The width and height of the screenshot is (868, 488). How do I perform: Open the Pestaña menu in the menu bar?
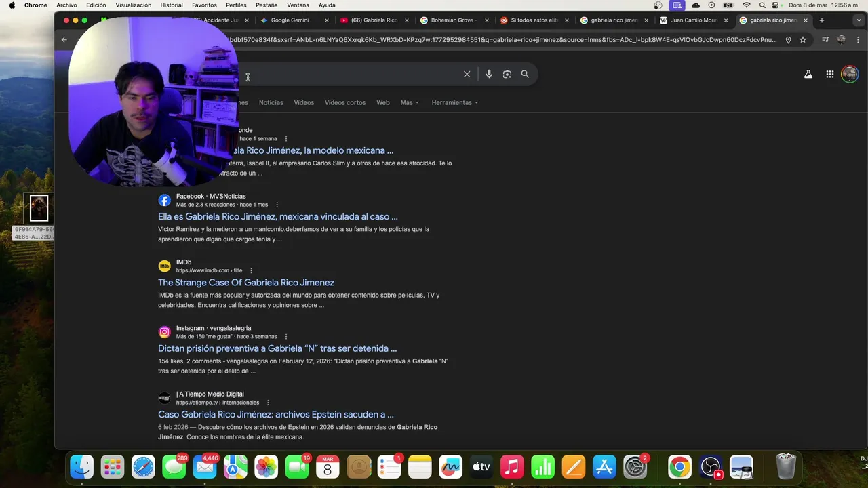[x=267, y=5]
